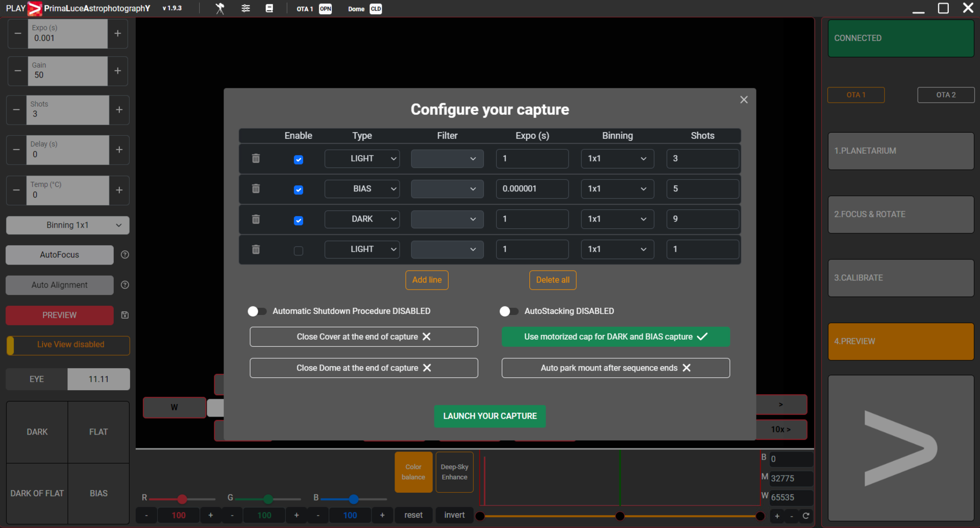This screenshot has width=980, height=528.
Task: Open DARK type dropdown
Action: click(x=362, y=219)
